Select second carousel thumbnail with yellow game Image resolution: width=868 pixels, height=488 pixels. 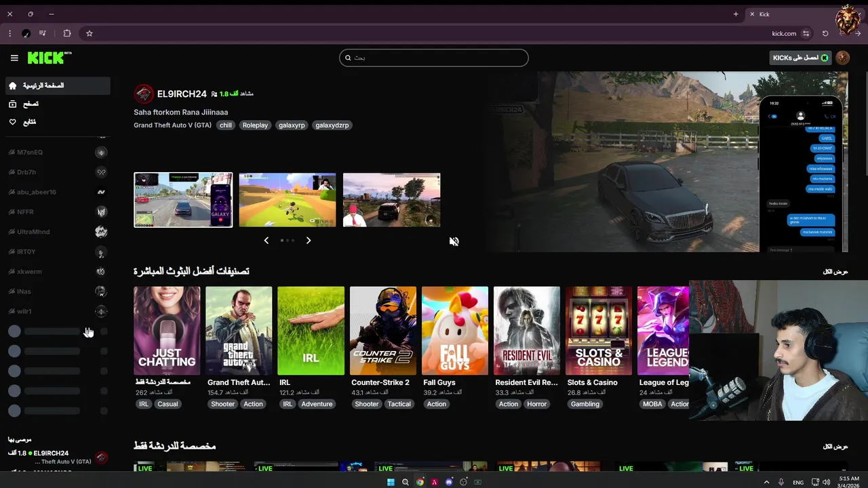tap(288, 200)
